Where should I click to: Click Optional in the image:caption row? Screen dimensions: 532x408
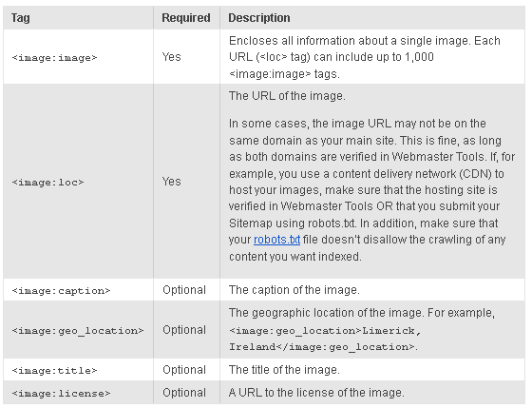(x=184, y=290)
